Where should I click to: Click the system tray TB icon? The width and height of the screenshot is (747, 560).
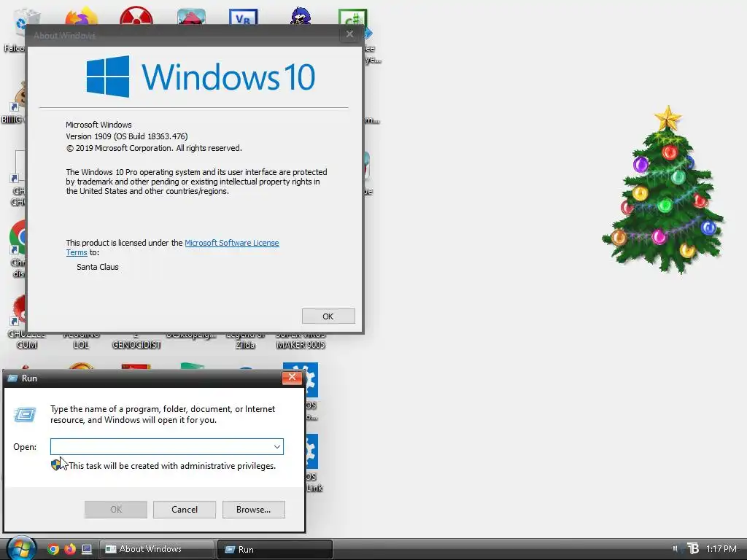[693, 548]
